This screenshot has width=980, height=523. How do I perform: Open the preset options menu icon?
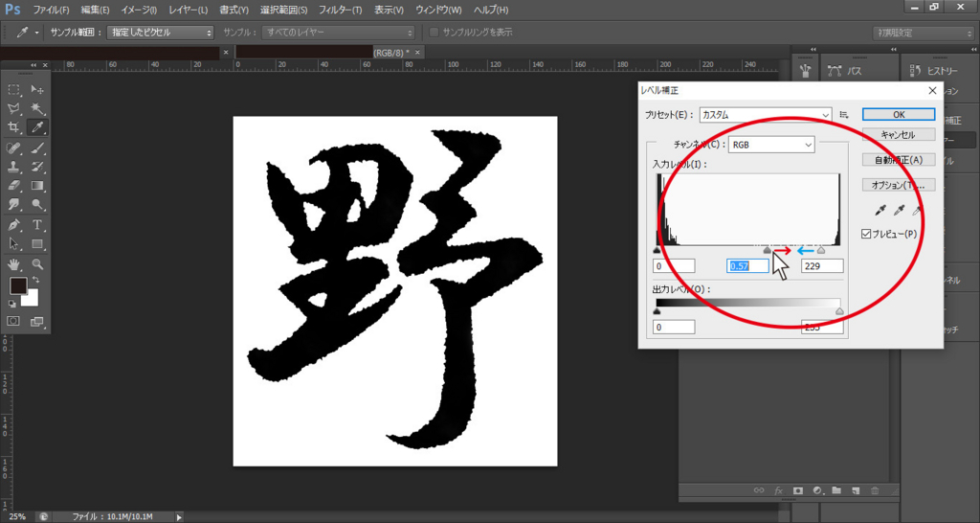844,115
